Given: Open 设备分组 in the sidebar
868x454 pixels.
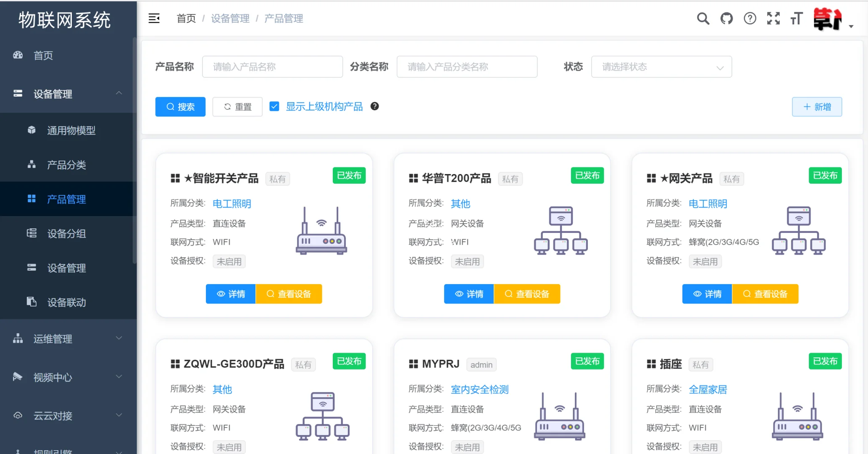Looking at the screenshot, I should coord(67,234).
